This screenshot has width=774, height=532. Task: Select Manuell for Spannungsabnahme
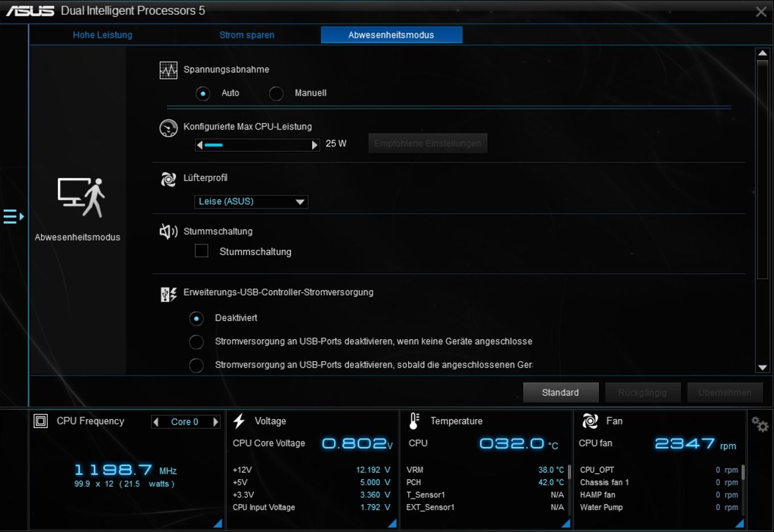[276, 93]
